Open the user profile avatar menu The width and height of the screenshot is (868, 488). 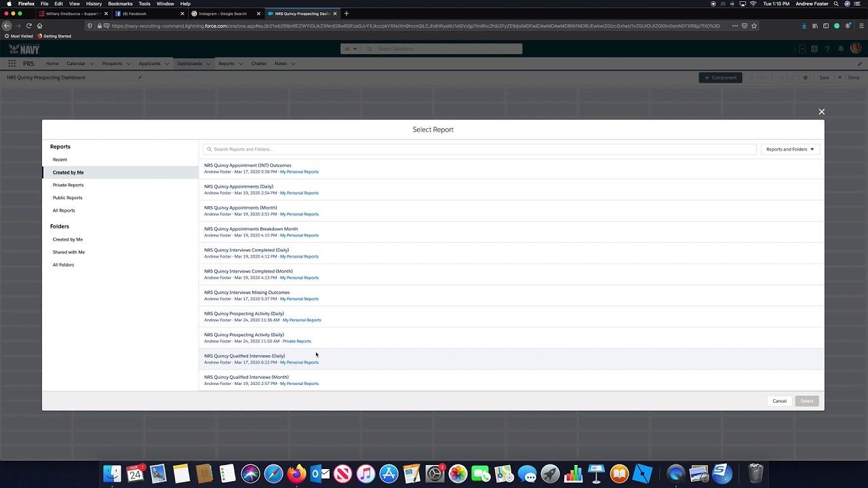point(855,49)
